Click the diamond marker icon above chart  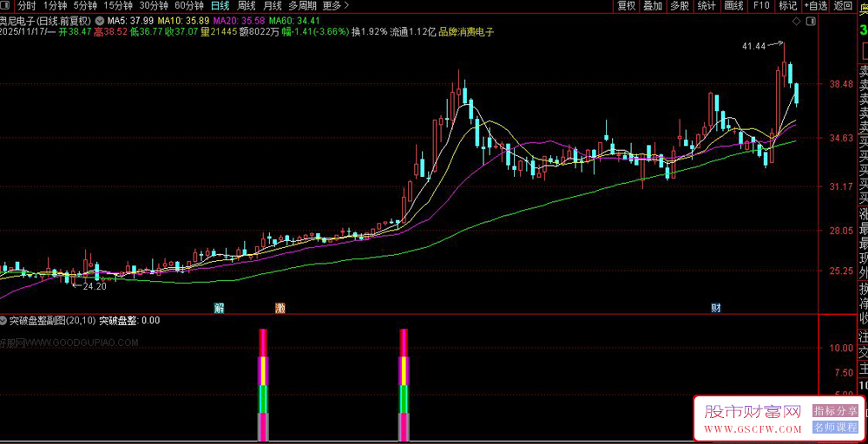point(796,21)
